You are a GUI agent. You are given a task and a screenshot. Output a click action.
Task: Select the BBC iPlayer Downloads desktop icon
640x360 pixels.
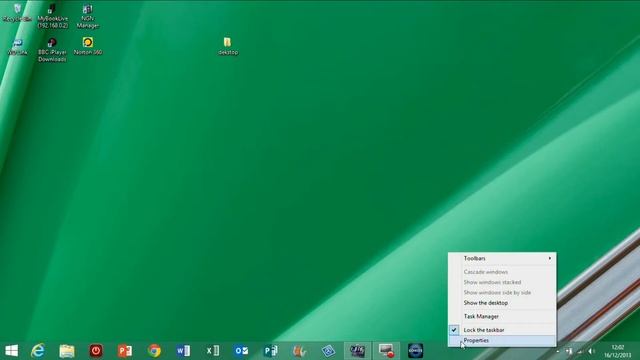[x=52, y=49]
